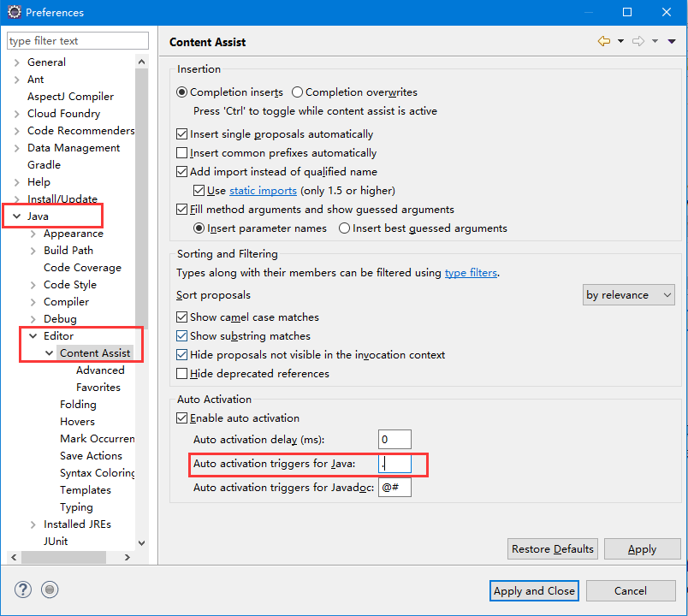Click the Apply button

pyautogui.click(x=642, y=549)
